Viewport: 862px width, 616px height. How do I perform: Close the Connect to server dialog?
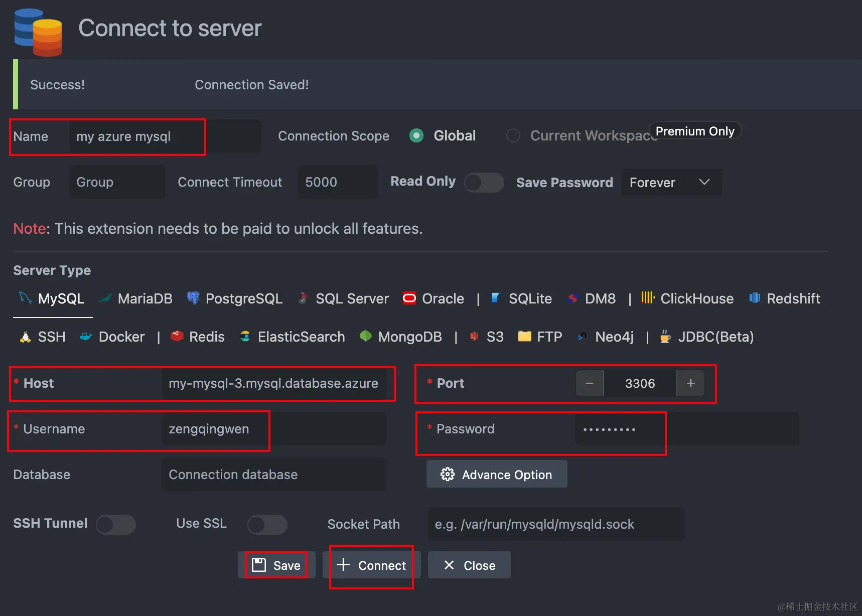pyautogui.click(x=469, y=565)
